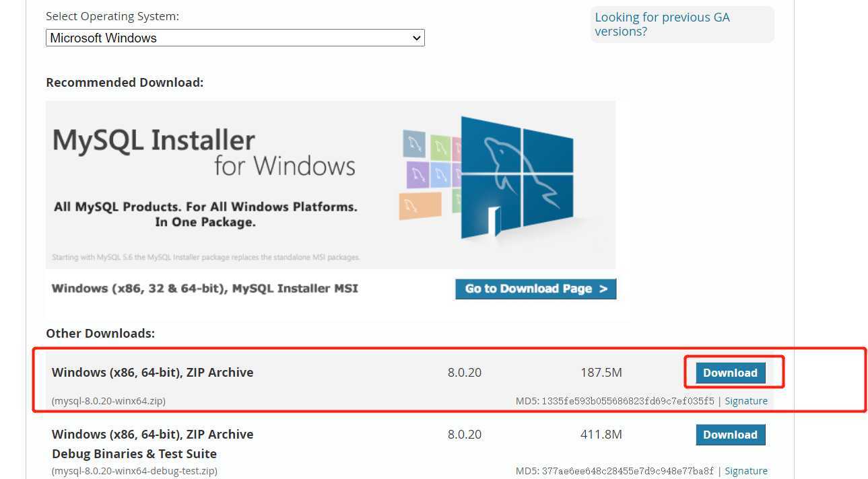
Task: Click the Windows dolphin logo in banner
Action: (x=516, y=178)
